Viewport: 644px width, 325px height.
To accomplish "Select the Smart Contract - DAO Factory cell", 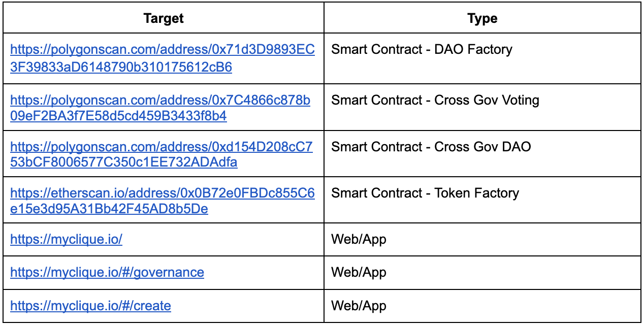I will coord(482,58).
